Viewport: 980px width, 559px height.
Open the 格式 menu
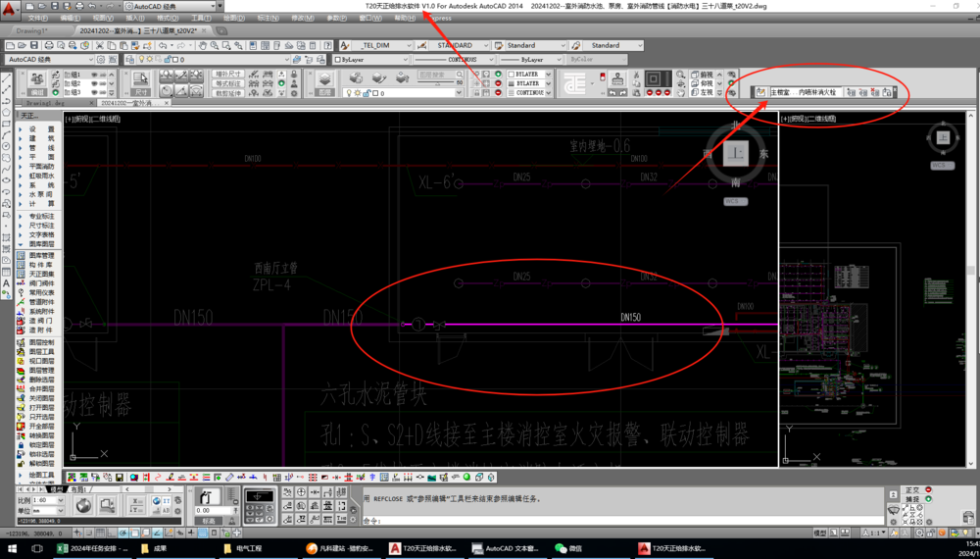167,18
